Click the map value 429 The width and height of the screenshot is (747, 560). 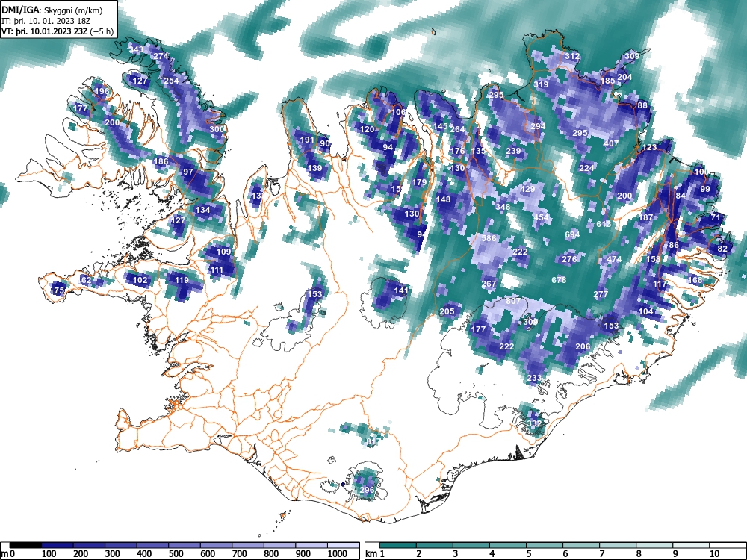tap(527, 189)
